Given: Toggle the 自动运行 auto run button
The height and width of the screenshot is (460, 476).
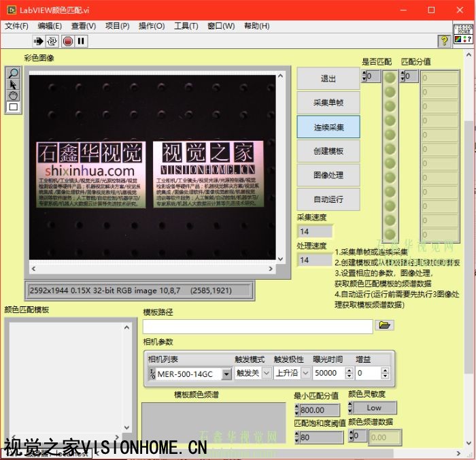Looking at the screenshot, I should tap(328, 199).
